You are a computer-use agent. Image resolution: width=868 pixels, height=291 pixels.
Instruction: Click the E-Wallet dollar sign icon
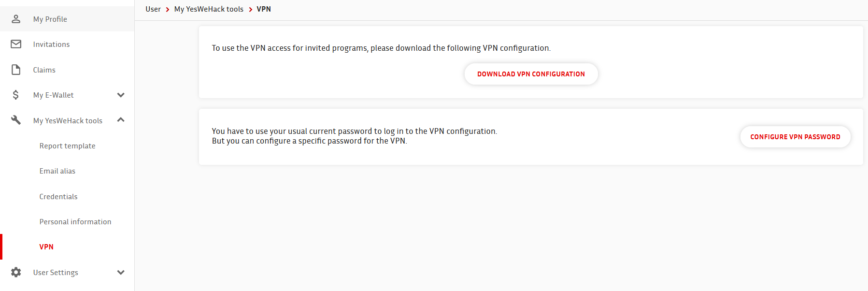16,95
